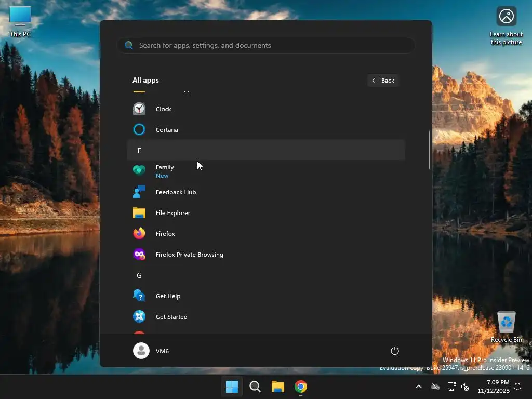Open the Clock app icon
This screenshot has height=399, width=532.
coord(139,109)
